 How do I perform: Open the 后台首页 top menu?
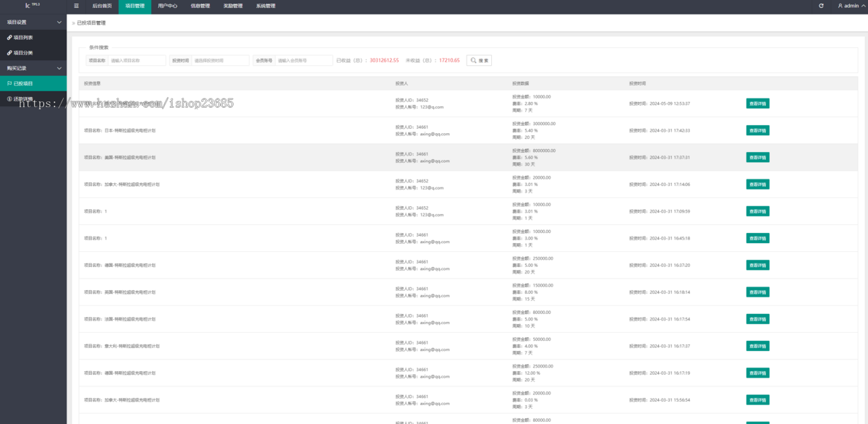102,6
